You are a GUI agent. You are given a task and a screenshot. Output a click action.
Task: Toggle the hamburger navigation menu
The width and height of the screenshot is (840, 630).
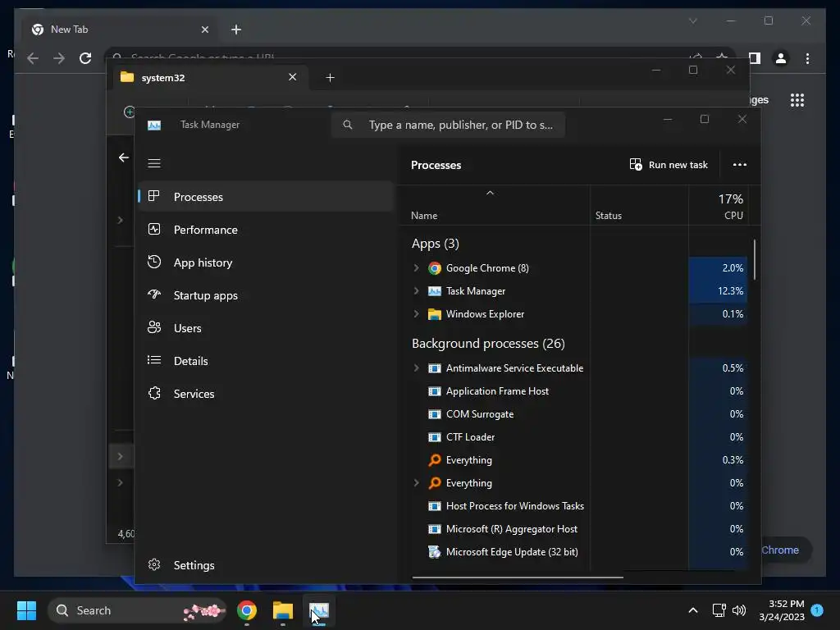click(x=154, y=163)
